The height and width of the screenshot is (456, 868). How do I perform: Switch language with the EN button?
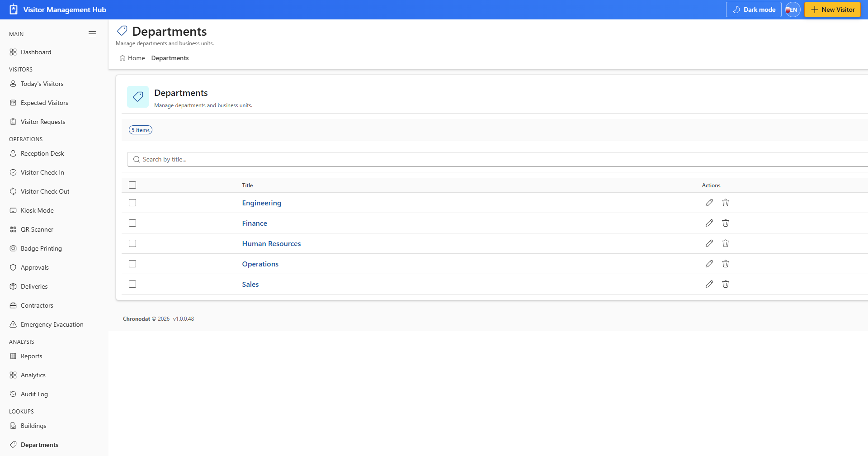(793, 9)
